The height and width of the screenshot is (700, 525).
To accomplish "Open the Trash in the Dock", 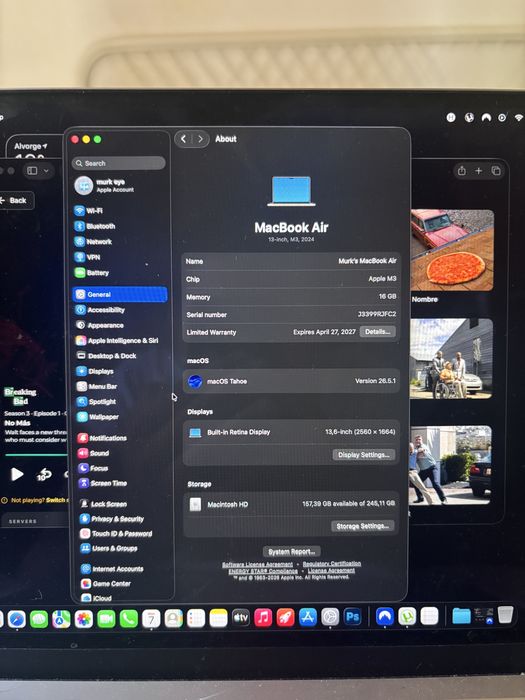I will click(505, 615).
